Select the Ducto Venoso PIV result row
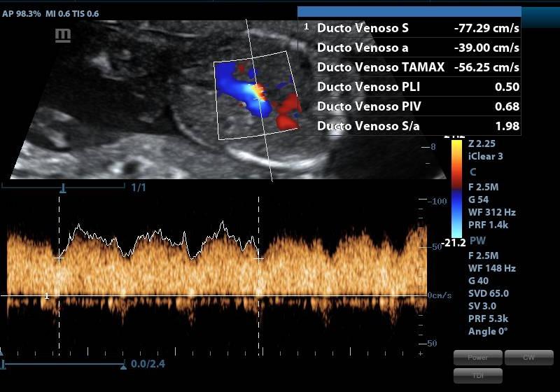560x392 pixels. 409,106
